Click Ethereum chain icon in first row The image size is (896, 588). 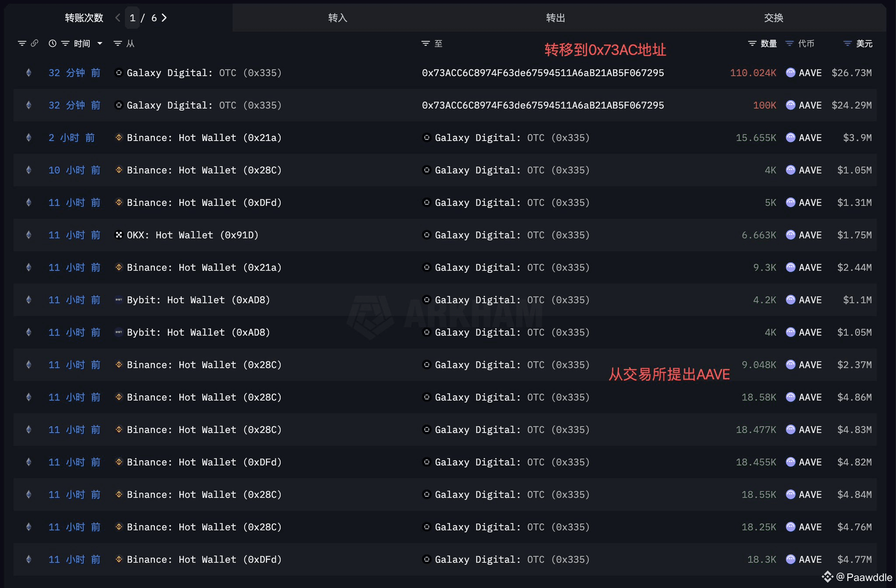tap(29, 73)
